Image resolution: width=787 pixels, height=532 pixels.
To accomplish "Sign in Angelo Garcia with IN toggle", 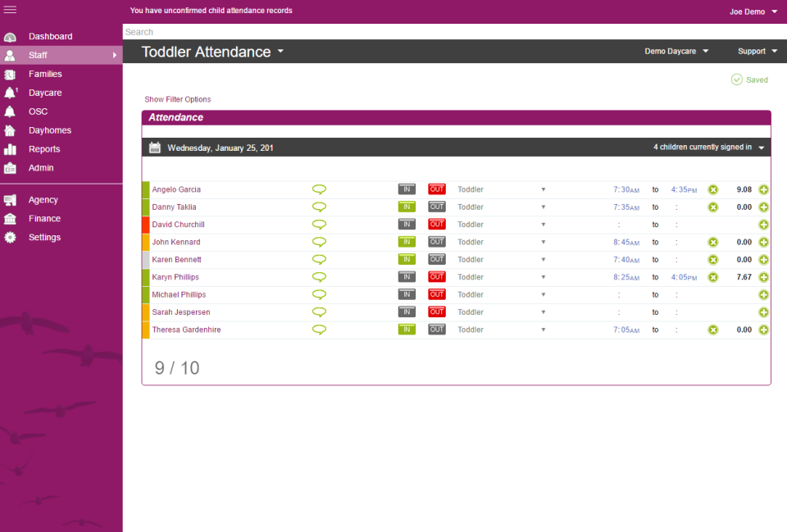I will click(x=407, y=189).
